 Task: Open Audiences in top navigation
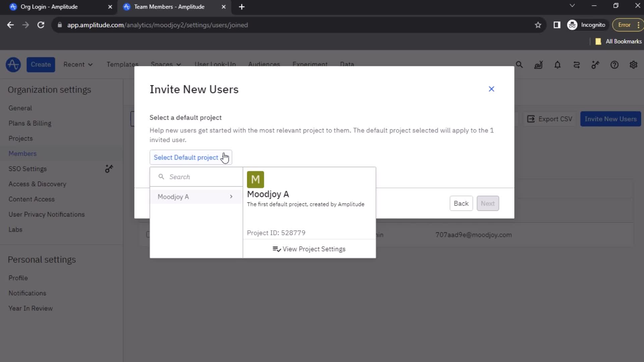click(x=264, y=64)
